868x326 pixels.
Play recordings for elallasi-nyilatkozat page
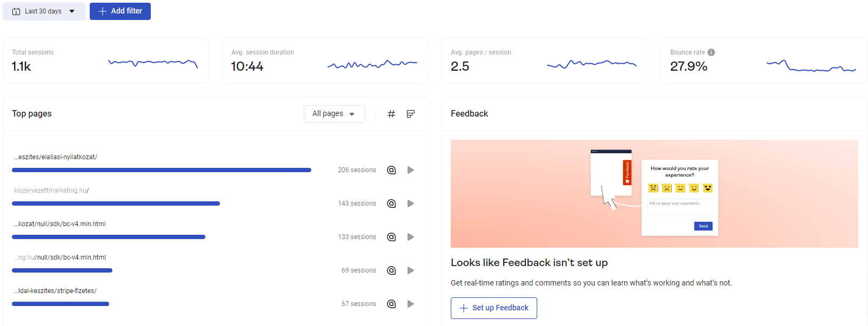point(411,170)
